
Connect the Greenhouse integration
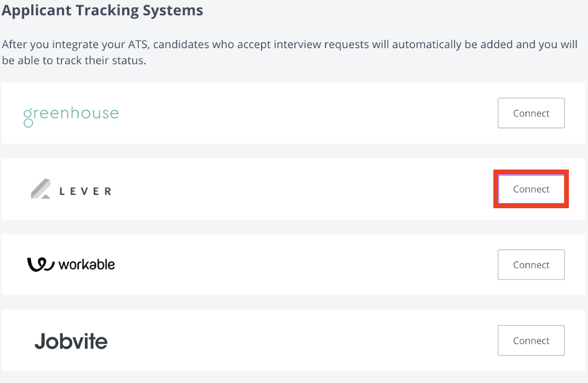pyautogui.click(x=531, y=113)
